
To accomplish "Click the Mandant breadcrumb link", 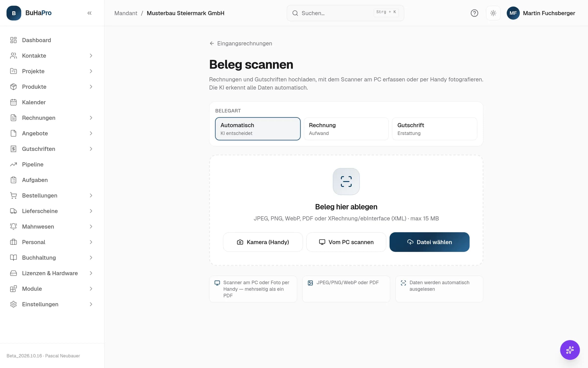I will [x=126, y=13].
